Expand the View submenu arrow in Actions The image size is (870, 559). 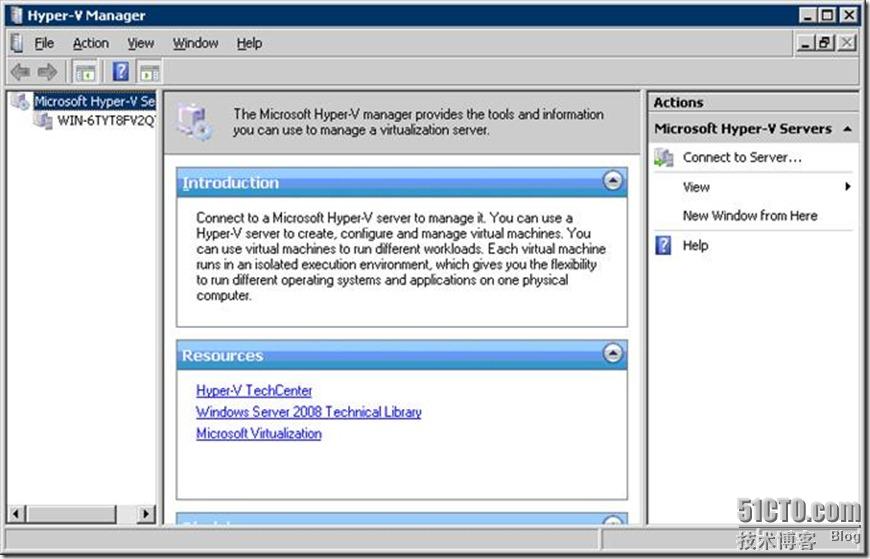[847, 187]
